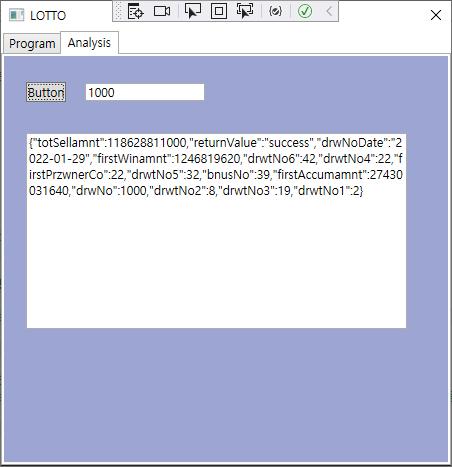Close the LOTTO window
452x467 pixels.
pos(436,15)
